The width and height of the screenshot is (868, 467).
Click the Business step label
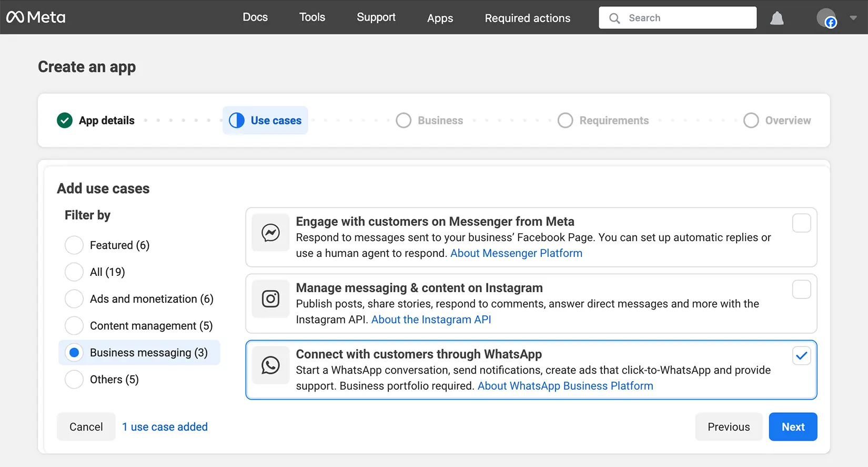440,121
